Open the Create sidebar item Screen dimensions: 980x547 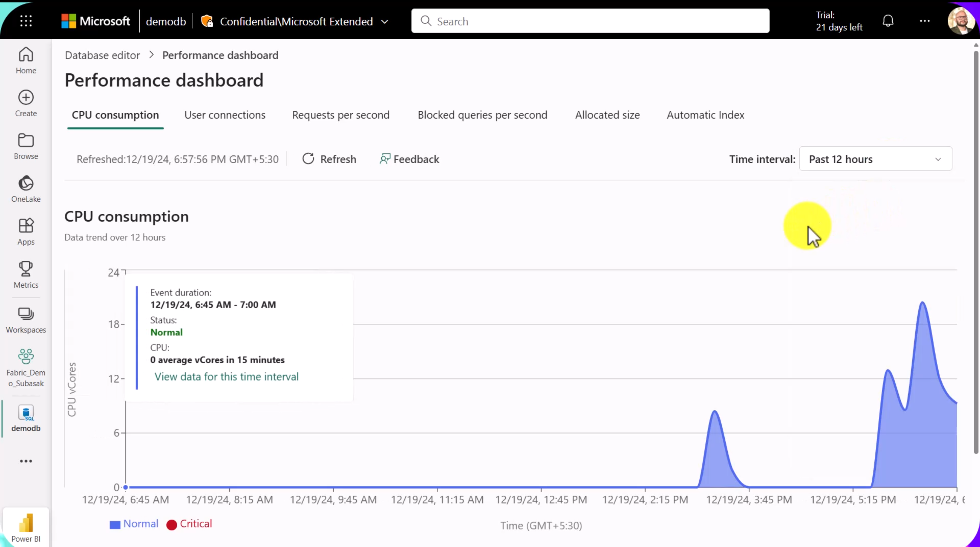pyautogui.click(x=26, y=103)
